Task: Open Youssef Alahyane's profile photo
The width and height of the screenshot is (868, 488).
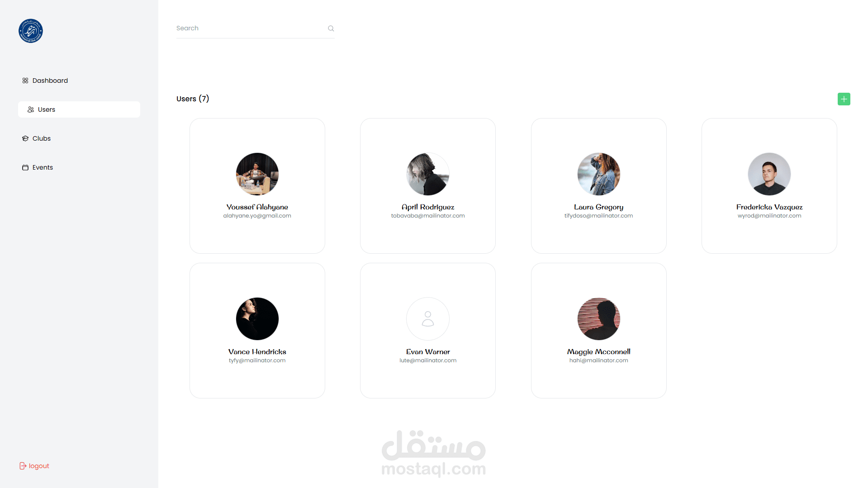Action: click(257, 174)
